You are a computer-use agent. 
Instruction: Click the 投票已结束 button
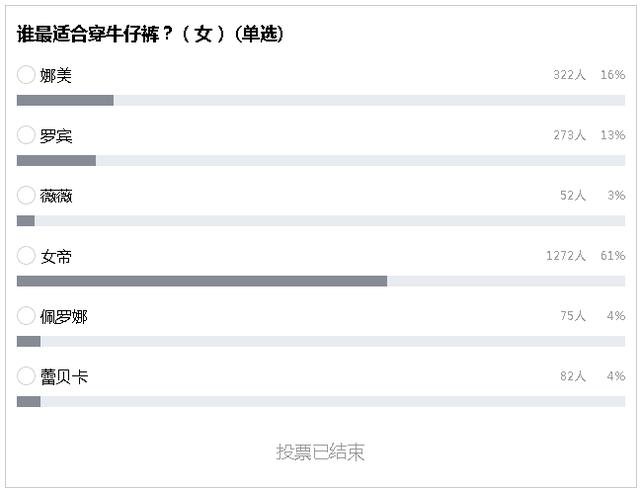[320, 452]
